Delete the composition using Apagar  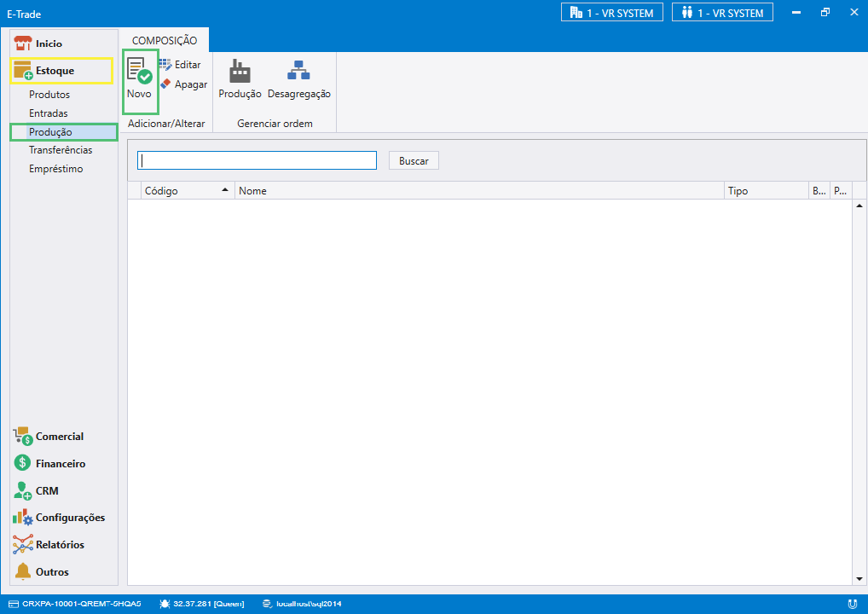click(184, 84)
